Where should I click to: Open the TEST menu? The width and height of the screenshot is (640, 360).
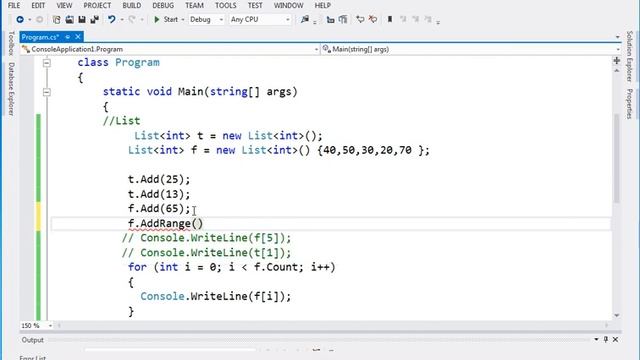tap(255, 5)
